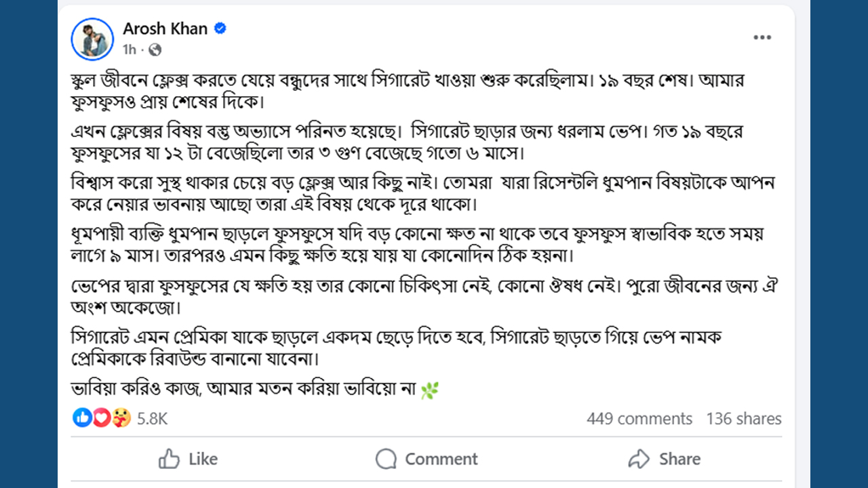Image resolution: width=868 pixels, height=488 pixels.
Task: Open the Arosh Khan profile name link
Action: click(x=165, y=28)
